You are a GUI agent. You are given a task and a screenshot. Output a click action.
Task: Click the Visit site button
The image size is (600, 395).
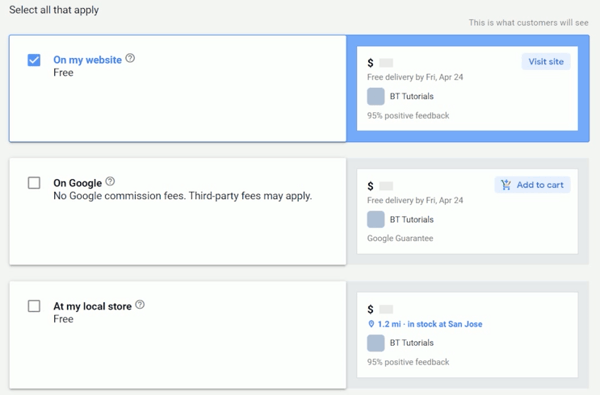pos(546,62)
